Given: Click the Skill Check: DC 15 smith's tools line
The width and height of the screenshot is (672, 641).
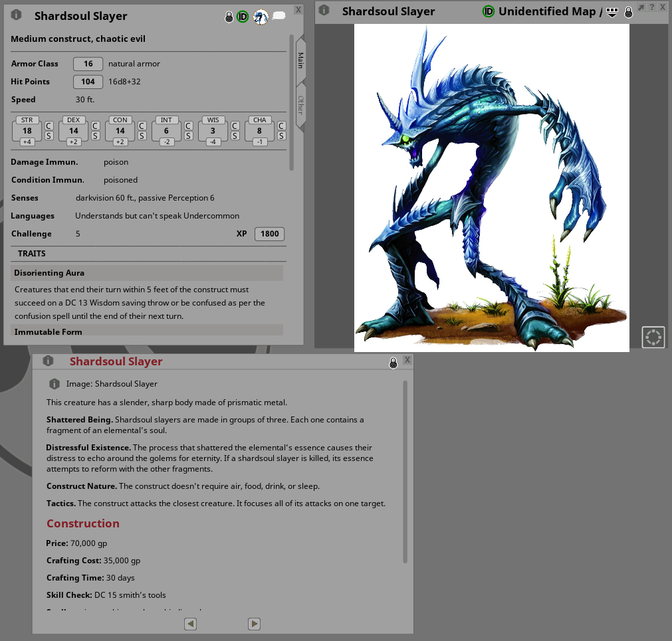Looking at the screenshot, I should [106, 595].
